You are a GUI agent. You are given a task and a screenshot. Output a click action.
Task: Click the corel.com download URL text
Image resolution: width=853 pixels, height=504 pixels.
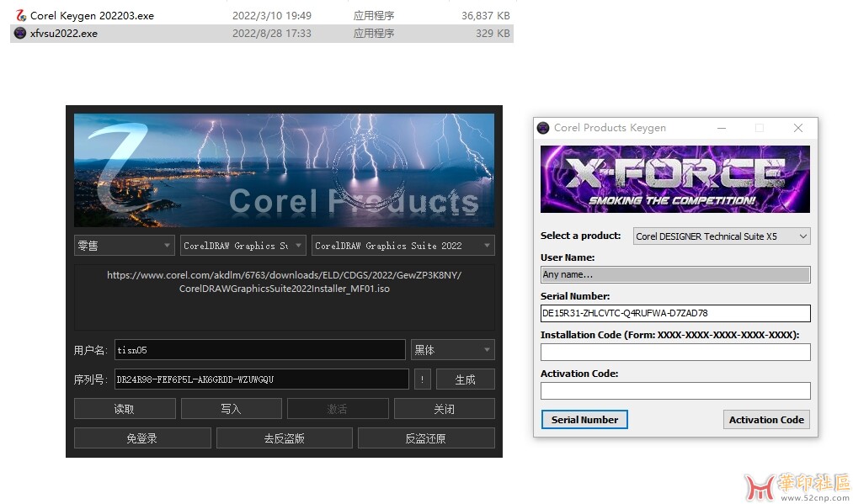point(284,282)
